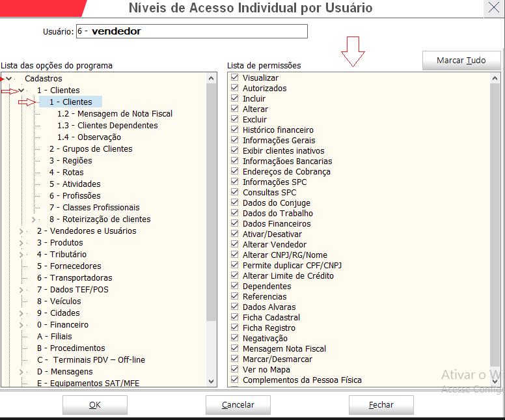Toggle Dados do Conjuge checkbox
This screenshot has height=420, width=505.
235,203
